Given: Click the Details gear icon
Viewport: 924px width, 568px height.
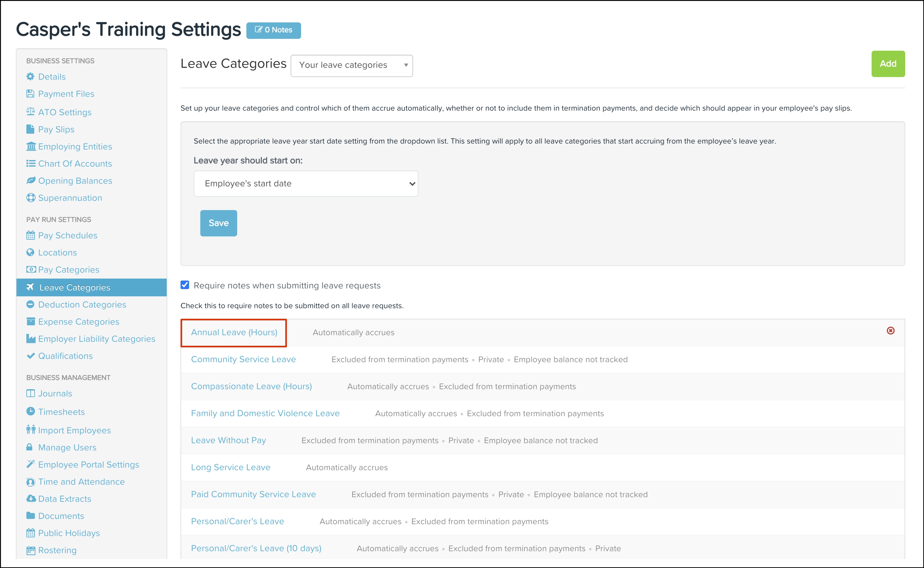Looking at the screenshot, I should coord(30,77).
